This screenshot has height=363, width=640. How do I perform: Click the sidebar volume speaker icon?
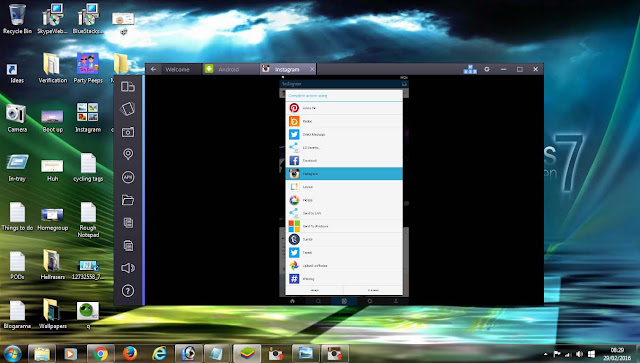click(x=128, y=268)
